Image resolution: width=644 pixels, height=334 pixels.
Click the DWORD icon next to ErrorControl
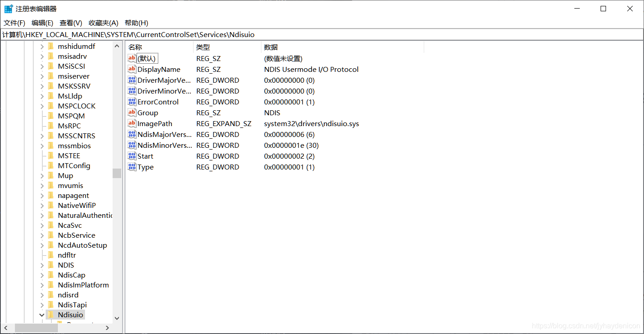[x=132, y=102]
